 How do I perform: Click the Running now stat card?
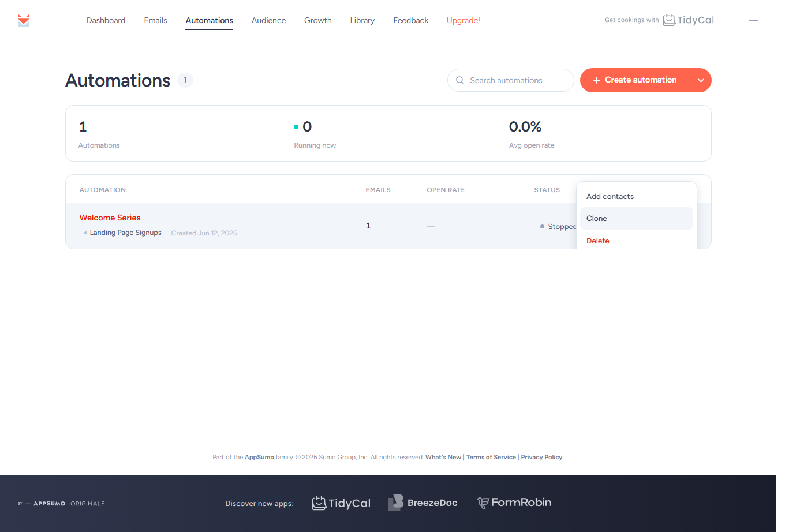388,133
